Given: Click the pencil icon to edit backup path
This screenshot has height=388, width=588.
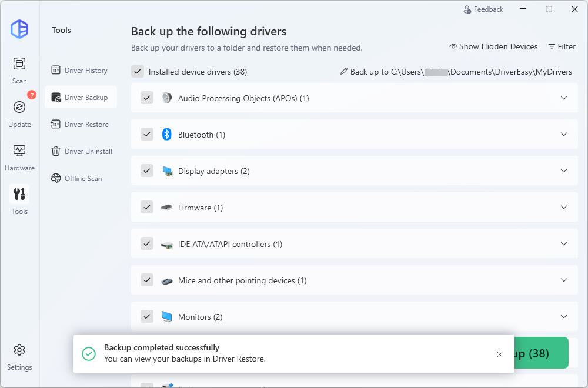Looking at the screenshot, I should click(x=344, y=72).
